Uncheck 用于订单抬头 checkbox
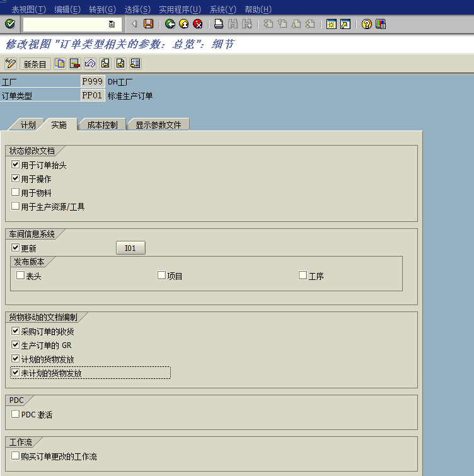This screenshot has height=476, width=474. point(16,165)
